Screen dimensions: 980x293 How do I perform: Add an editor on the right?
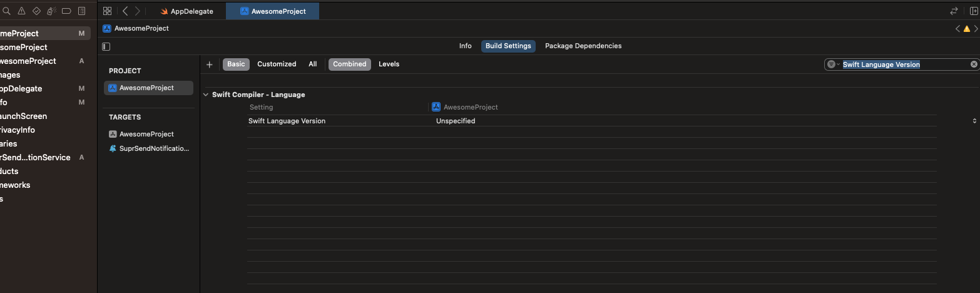pos(974,11)
